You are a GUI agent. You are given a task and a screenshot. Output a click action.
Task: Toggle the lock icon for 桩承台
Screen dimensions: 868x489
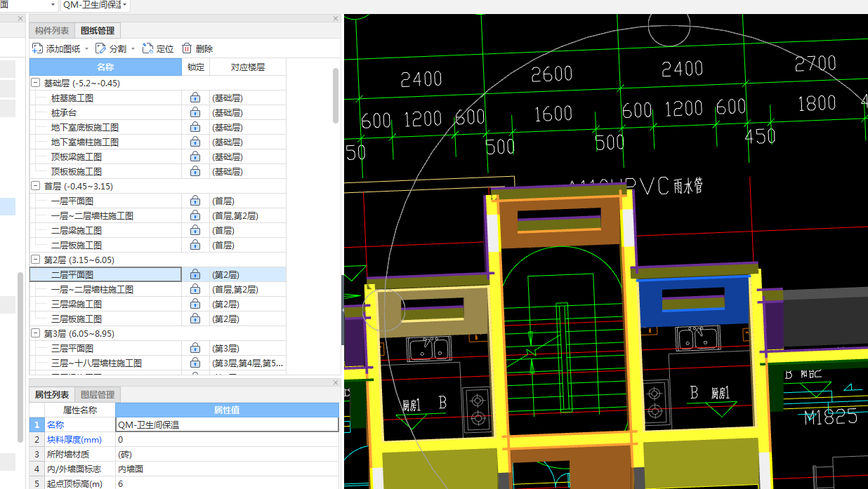[195, 113]
